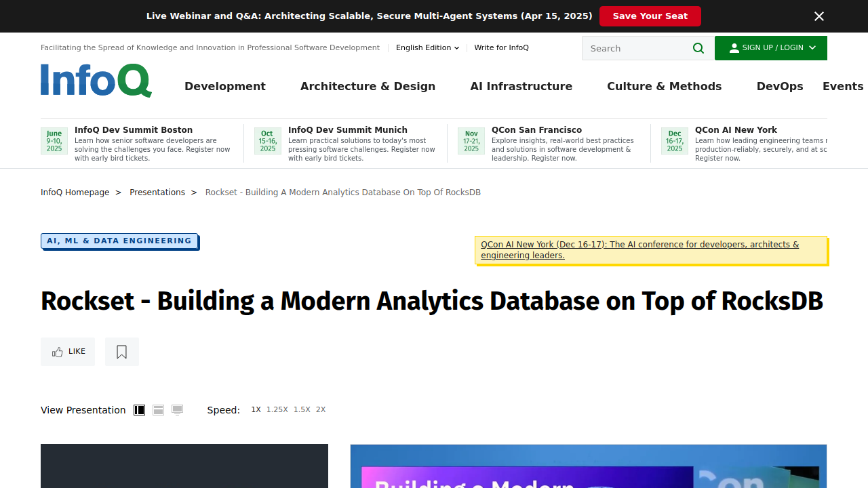Screen dimensions: 868x488
Task: Click the June 9-10 2025 date badge
Action: tap(54, 141)
